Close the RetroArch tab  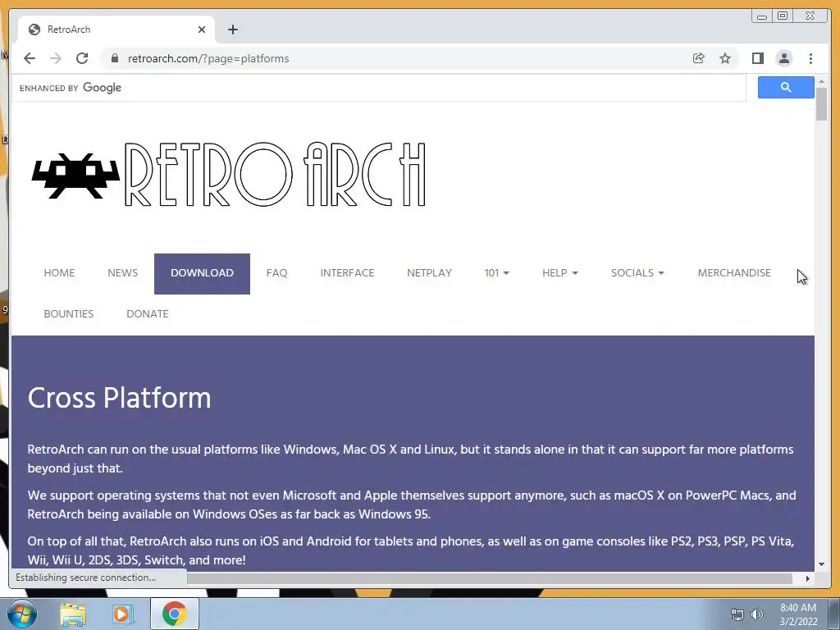pos(202,30)
